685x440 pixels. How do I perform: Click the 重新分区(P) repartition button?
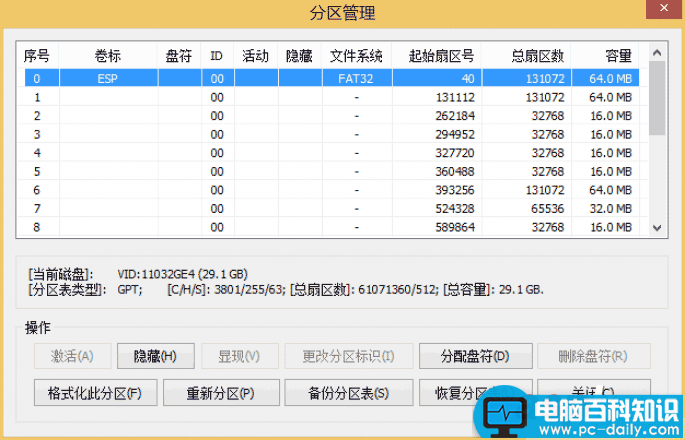tap(221, 393)
